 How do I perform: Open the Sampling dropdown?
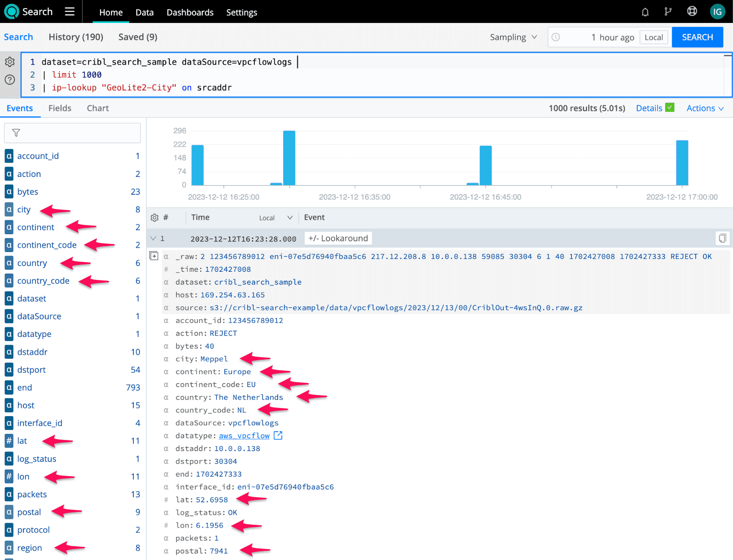(x=513, y=38)
